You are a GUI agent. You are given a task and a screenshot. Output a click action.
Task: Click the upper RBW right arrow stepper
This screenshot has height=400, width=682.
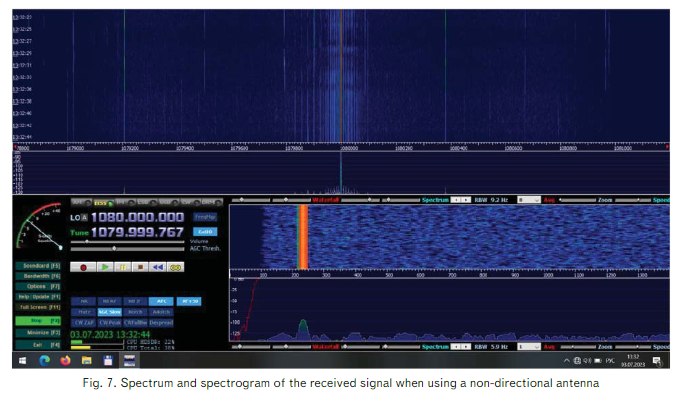coord(465,200)
